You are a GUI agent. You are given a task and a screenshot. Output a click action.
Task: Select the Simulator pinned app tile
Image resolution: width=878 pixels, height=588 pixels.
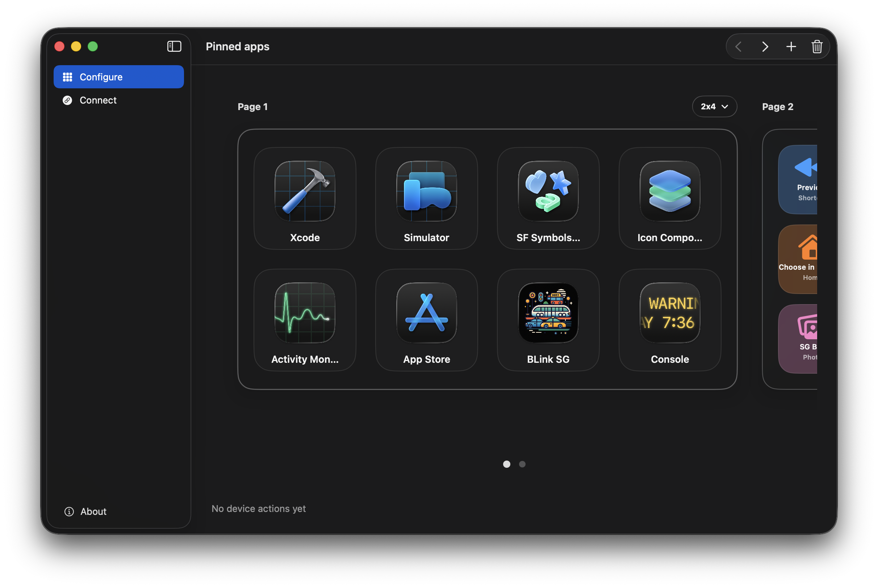coord(426,198)
